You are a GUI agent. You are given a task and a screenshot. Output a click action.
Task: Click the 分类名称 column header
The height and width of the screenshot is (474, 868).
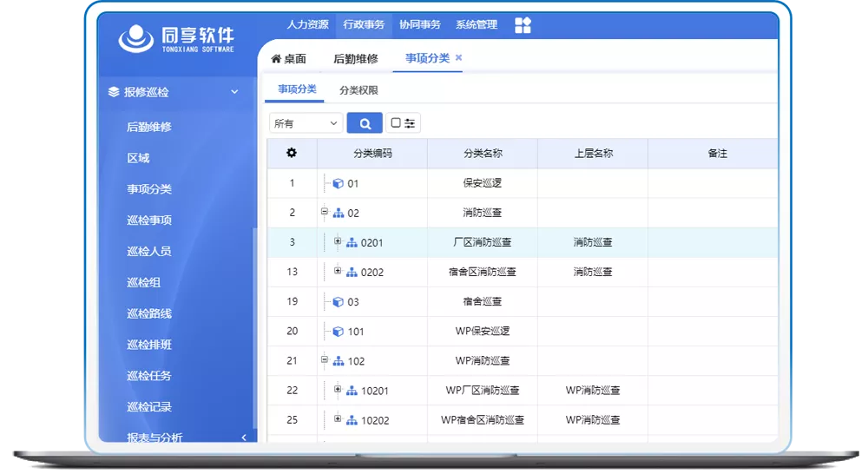pos(483,154)
